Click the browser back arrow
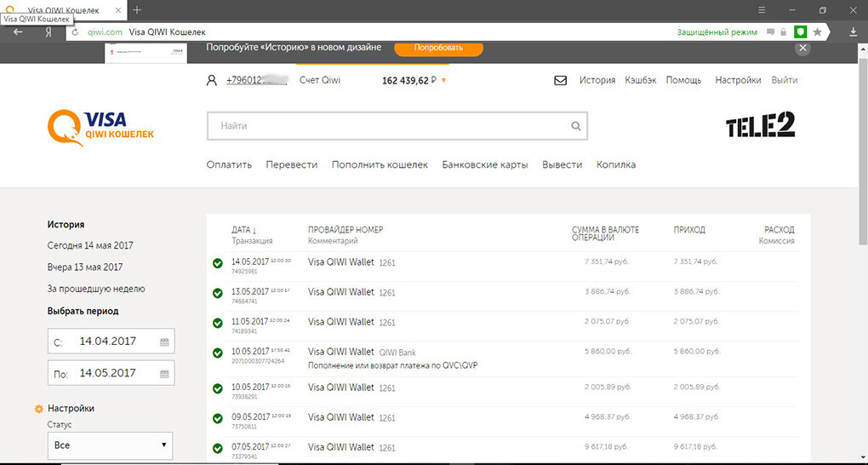Viewport: 868px width, 465px height. click(18, 32)
